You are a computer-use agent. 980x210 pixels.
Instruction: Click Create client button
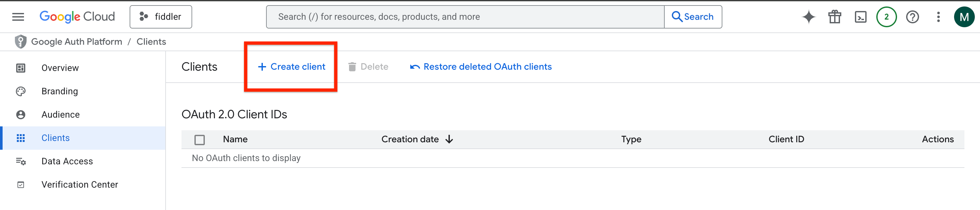pyautogui.click(x=291, y=66)
